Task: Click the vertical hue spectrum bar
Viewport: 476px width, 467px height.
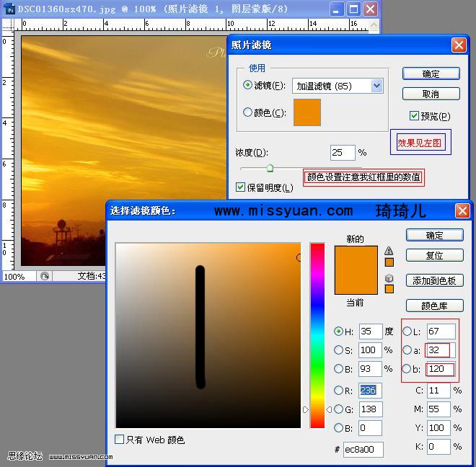Action: [317, 335]
